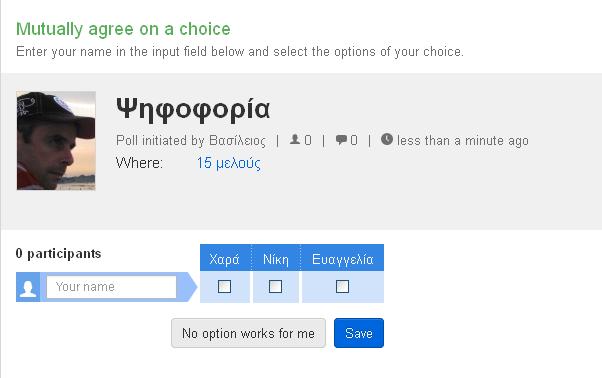Tick the Νίκη option checkbox
The width and height of the screenshot is (602, 378).
pyautogui.click(x=275, y=286)
